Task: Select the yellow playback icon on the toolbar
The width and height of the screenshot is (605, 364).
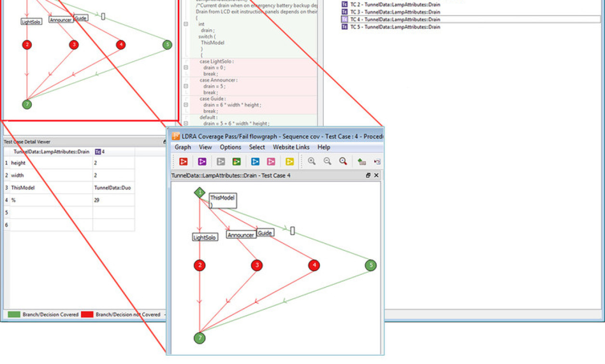Action: click(291, 161)
